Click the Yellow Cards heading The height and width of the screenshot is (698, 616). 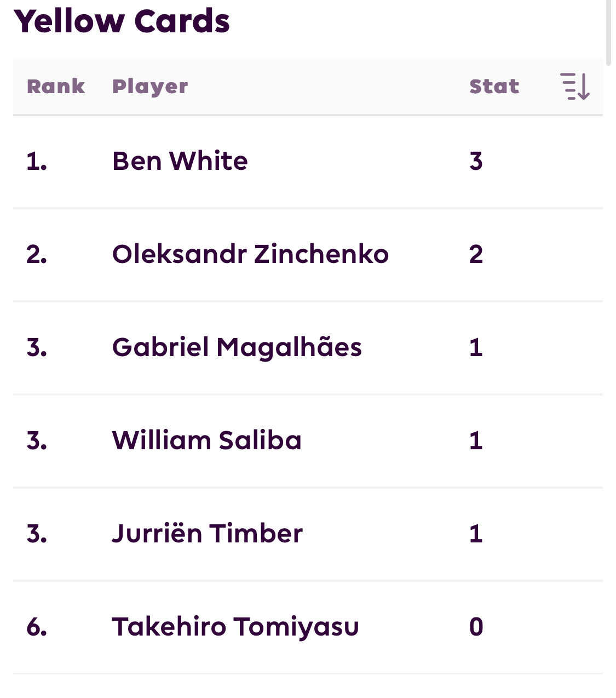[x=122, y=21]
